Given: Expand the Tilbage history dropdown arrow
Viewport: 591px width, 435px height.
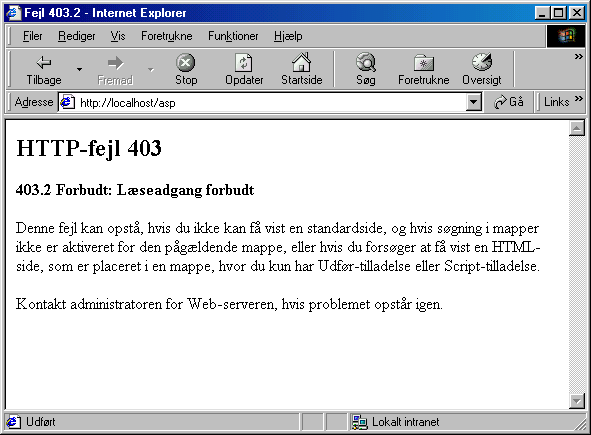Looking at the screenshot, I should [x=79, y=69].
